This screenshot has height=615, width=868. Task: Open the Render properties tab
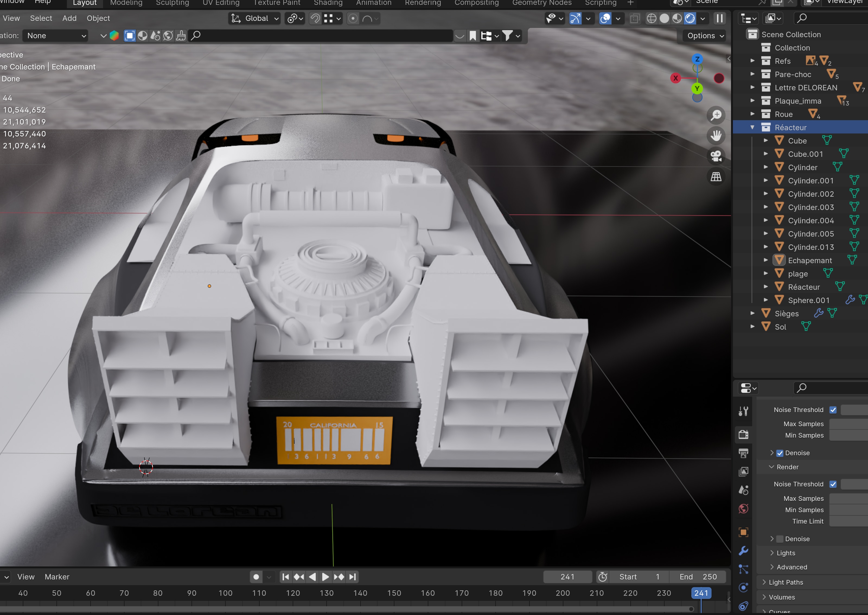click(x=743, y=434)
